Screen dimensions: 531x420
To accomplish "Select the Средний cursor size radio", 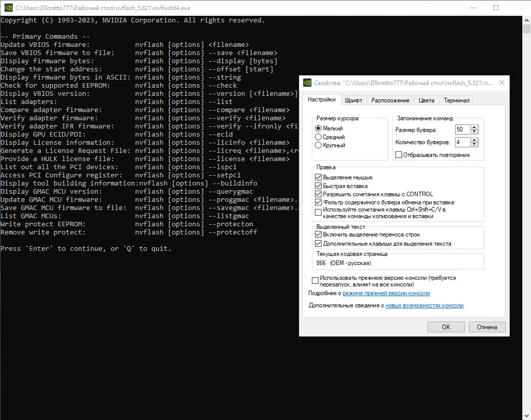I will [x=318, y=137].
